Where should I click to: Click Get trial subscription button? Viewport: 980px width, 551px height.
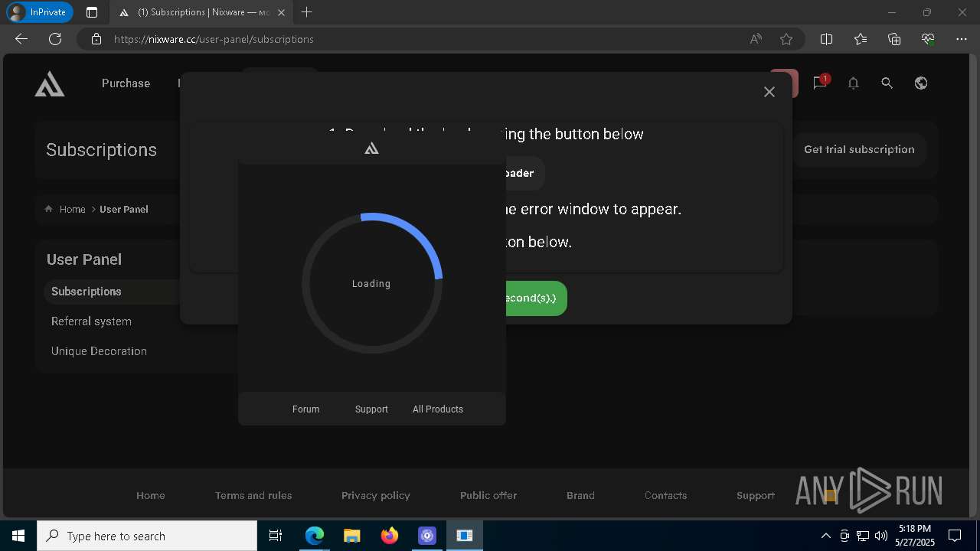(859, 149)
